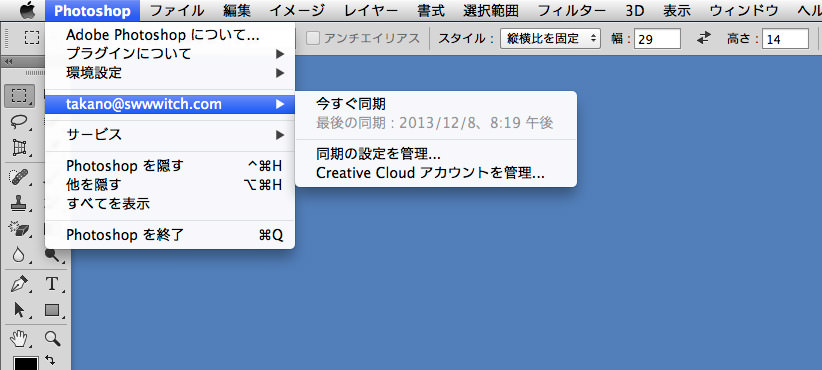This screenshot has height=370, width=822.
Task: Select the Healing Brush bandage tool
Action: (20, 177)
